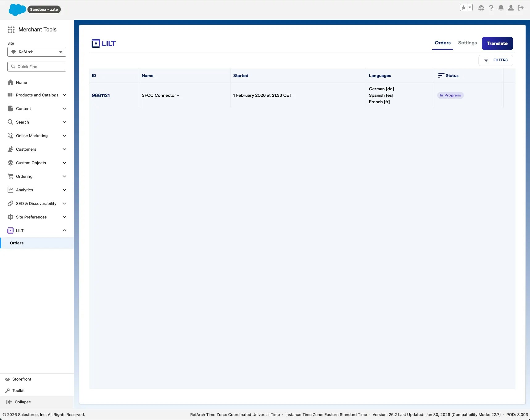Screen dimensions: 530x420
Task: Expand the Content menu chevron
Action: 64,108
